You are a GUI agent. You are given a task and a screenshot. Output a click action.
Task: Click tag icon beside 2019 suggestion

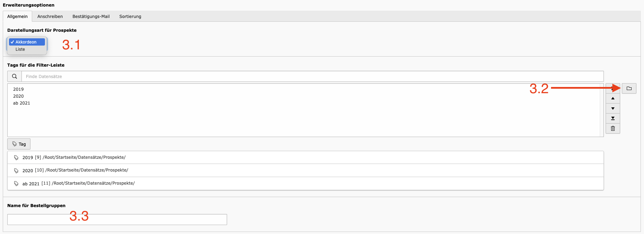[x=16, y=157]
